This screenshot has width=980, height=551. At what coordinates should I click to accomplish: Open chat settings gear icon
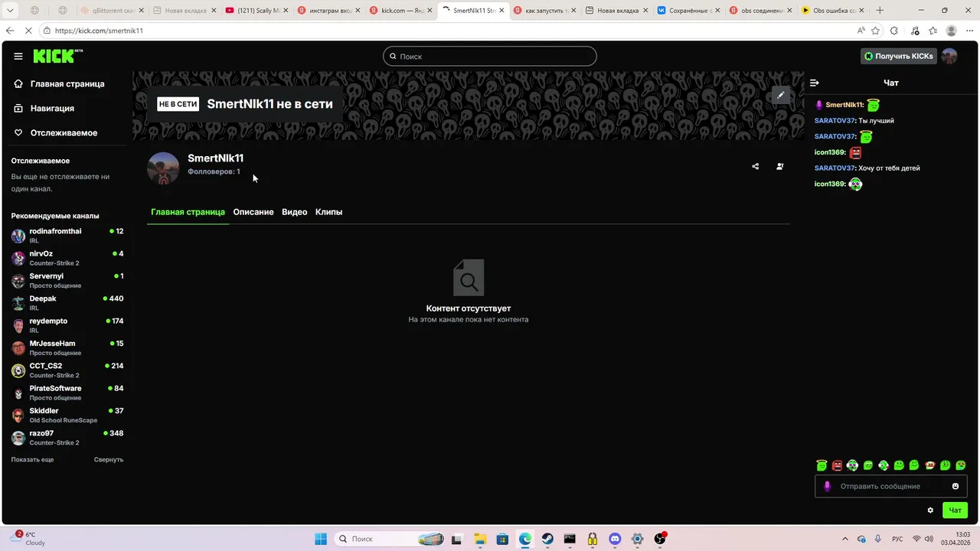[x=931, y=510]
